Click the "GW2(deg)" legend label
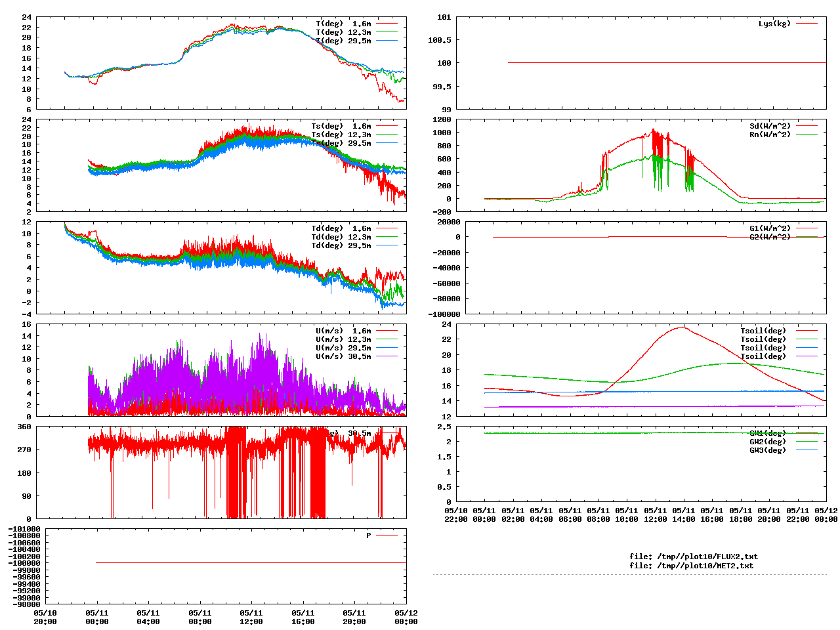Viewport: 840px width, 630px height. (768, 442)
